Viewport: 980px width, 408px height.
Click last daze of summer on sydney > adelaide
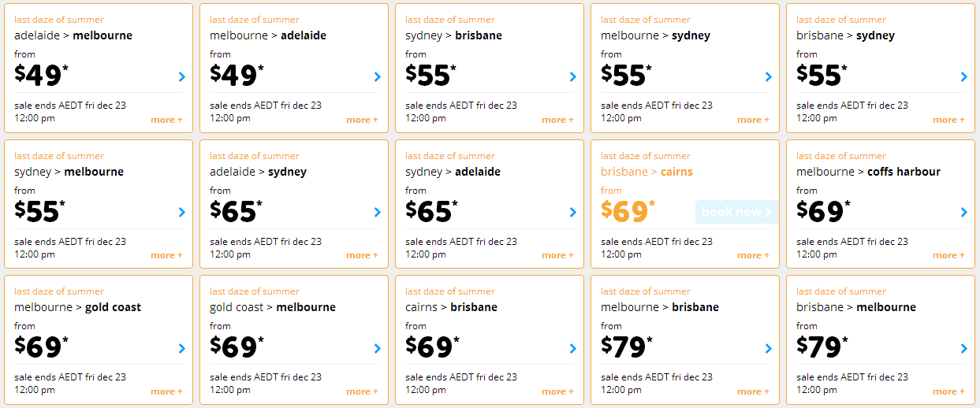click(x=450, y=156)
